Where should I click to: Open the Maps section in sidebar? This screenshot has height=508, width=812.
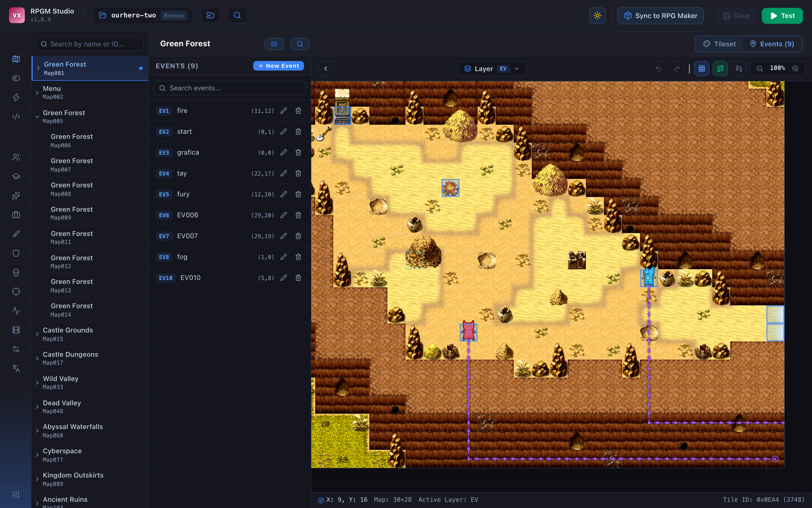(16, 59)
